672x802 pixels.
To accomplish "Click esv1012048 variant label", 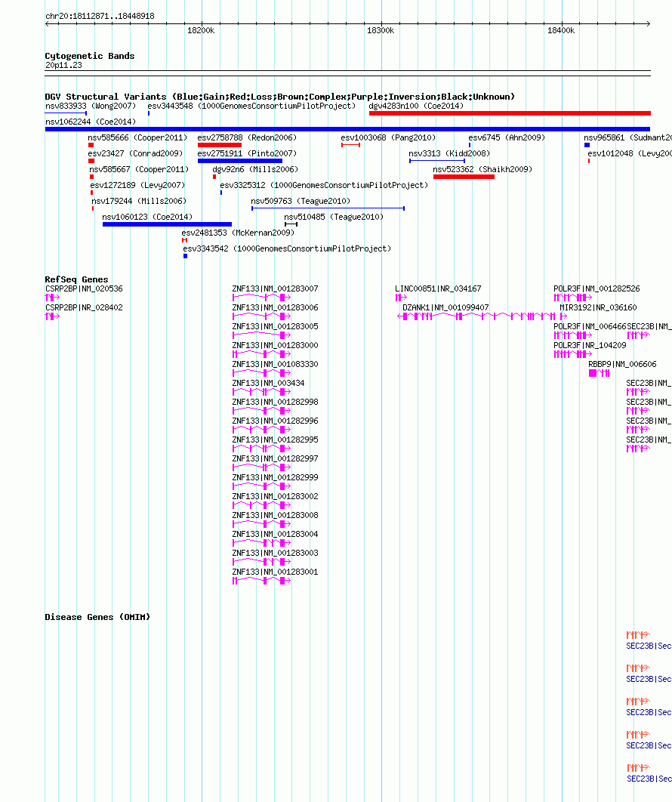I will [630, 153].
